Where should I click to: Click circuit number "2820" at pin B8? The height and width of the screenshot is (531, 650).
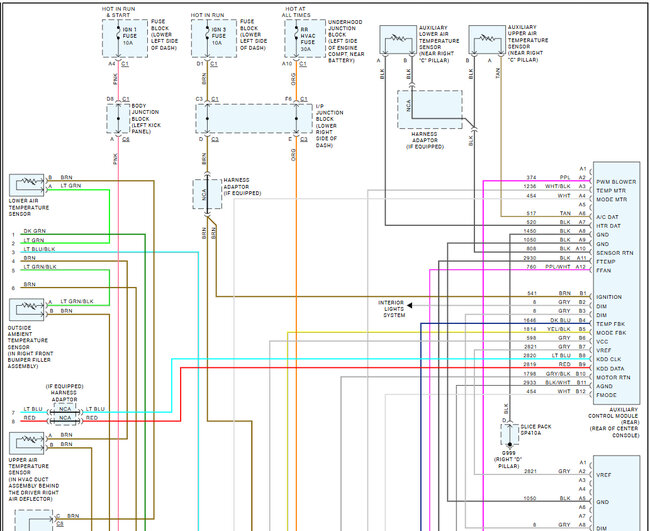tap(529, 355)
